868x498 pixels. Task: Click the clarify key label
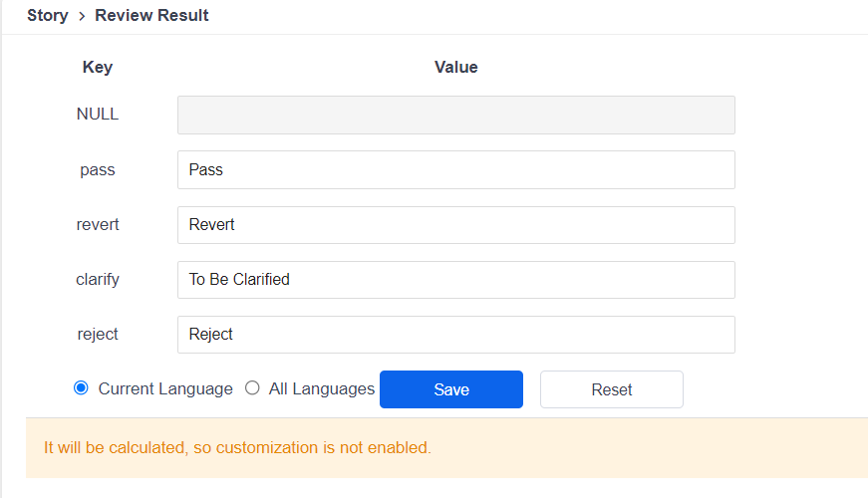click(98, 280)
